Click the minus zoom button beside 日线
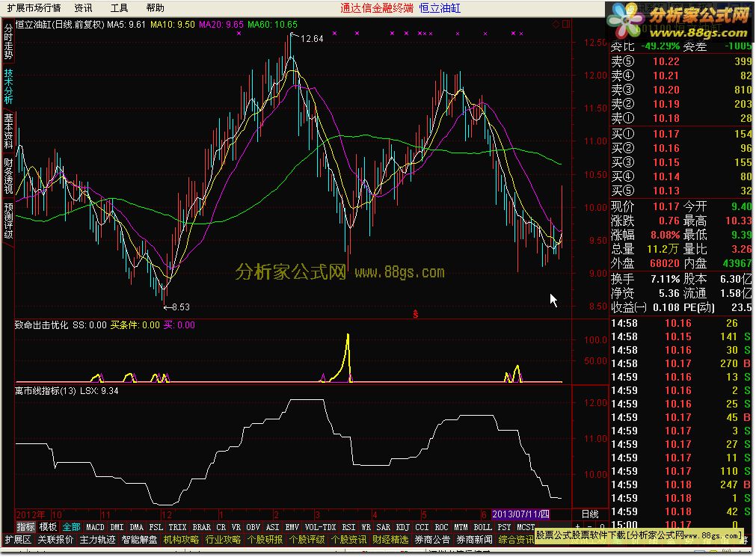Screen dimensions: 756x557 coord(590,526)
